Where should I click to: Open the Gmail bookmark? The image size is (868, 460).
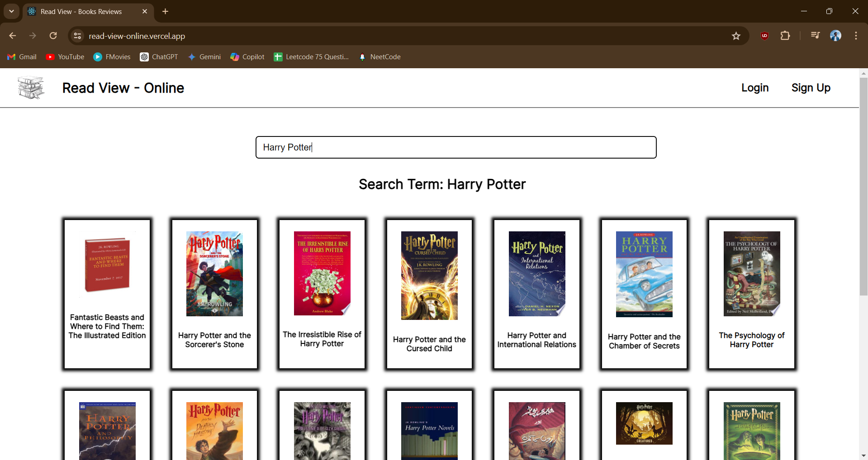coord(22,57)
